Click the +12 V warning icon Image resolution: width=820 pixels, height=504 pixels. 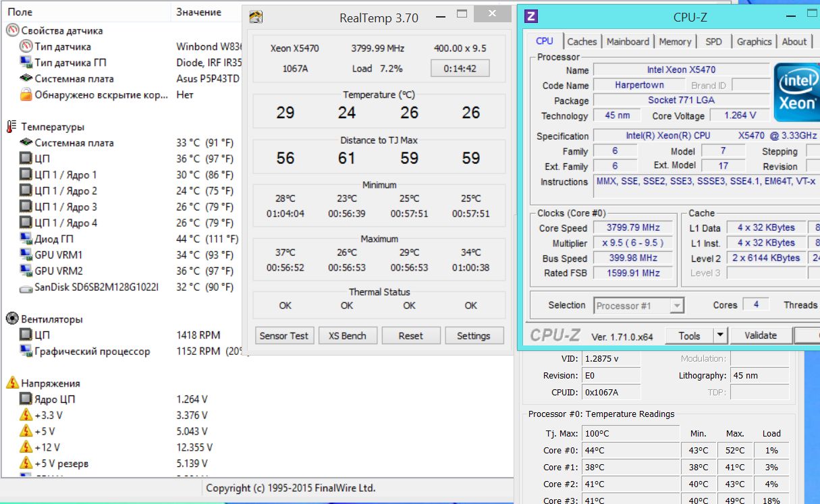pos(26,447)
